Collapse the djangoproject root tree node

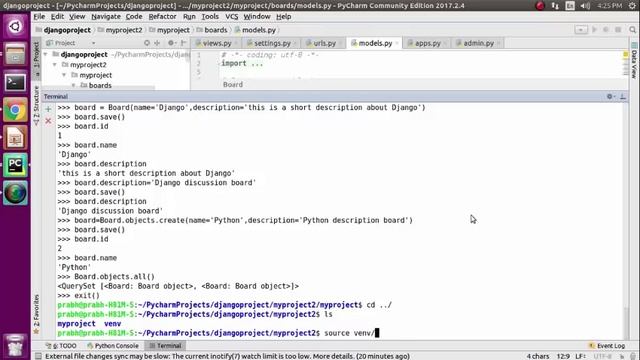45,54
